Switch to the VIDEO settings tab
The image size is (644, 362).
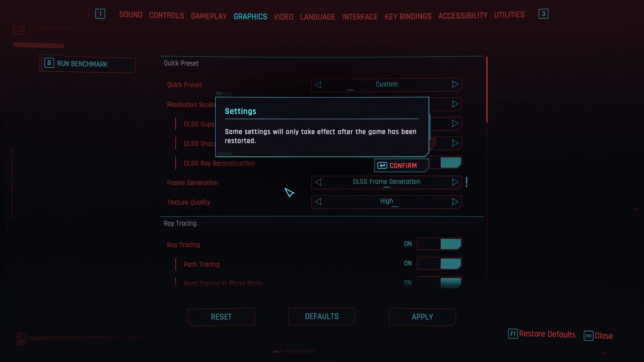[284, 16]
